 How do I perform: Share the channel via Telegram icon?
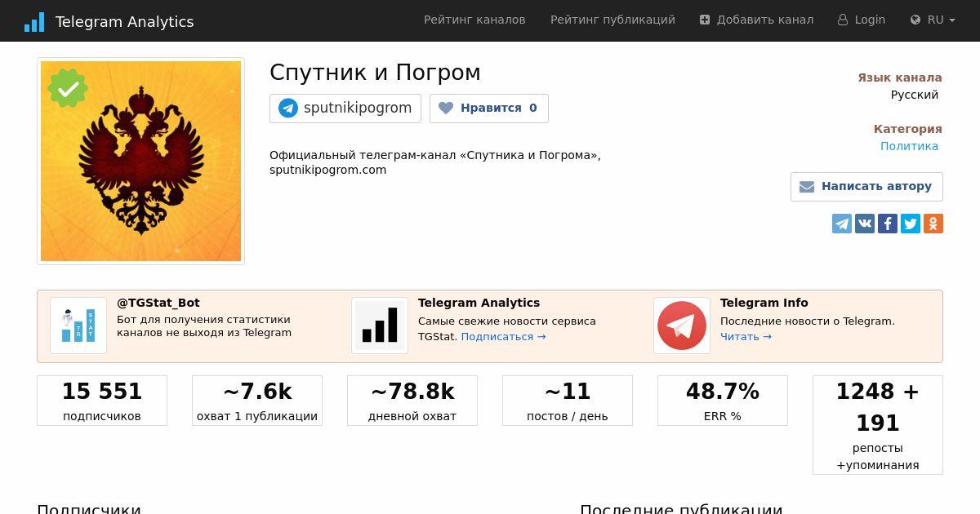pyautogui.click(x=842, y=224)
